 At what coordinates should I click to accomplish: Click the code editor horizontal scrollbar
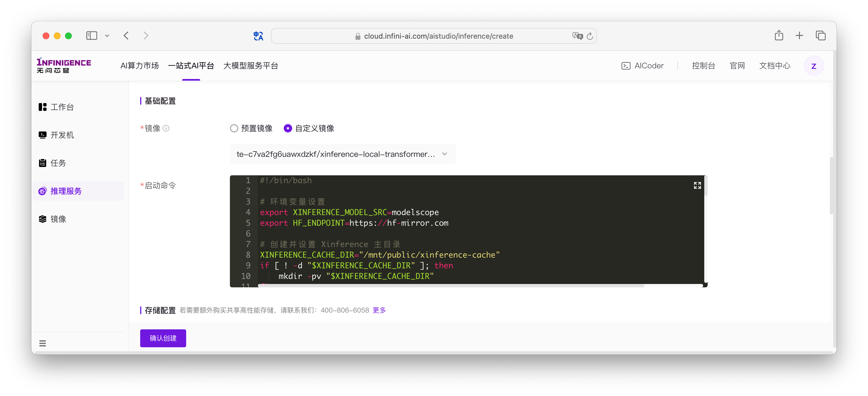[x=451, y=285]
